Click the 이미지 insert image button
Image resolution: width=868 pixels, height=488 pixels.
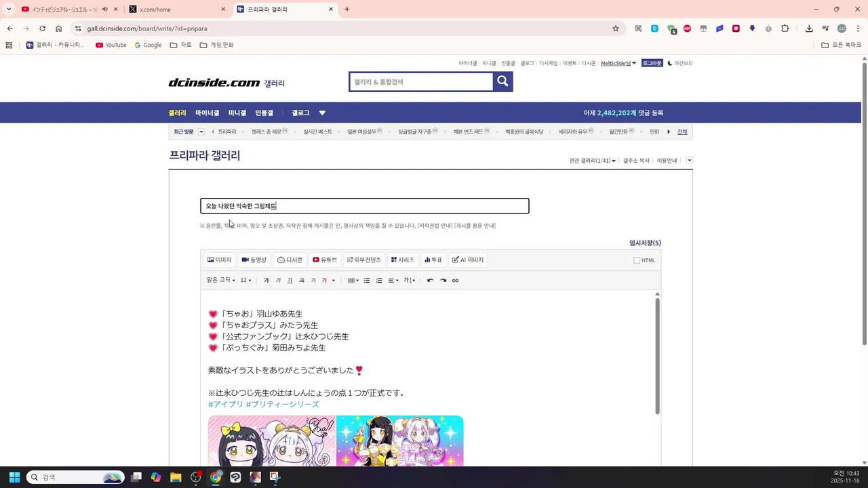coord(219,260)
